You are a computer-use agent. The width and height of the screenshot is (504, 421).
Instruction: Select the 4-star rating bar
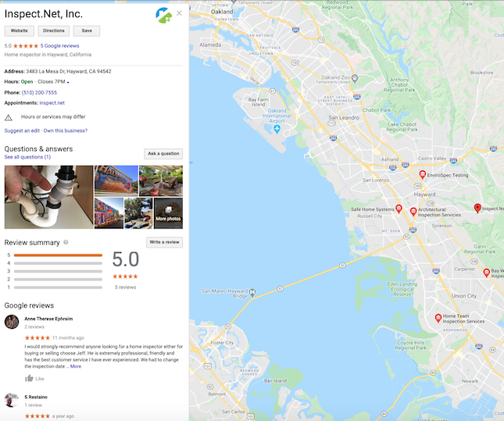[x=58, y=263]
